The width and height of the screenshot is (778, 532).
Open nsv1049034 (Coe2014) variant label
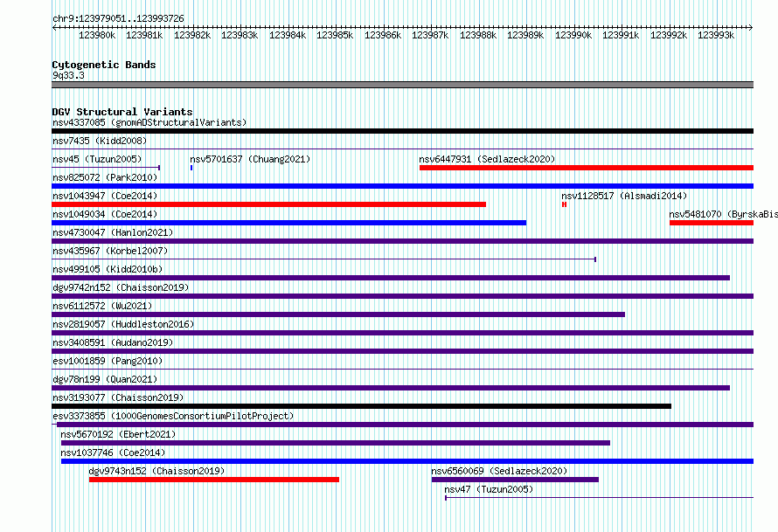point(105,214)
